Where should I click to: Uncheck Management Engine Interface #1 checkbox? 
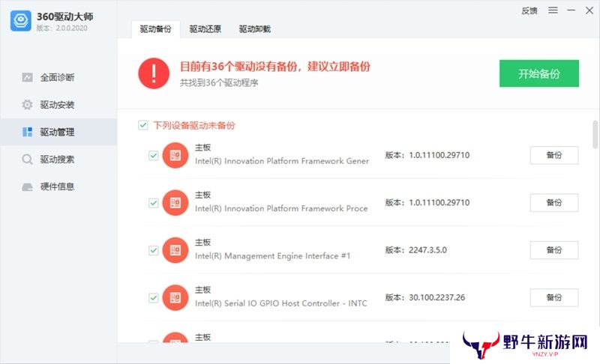154,250
